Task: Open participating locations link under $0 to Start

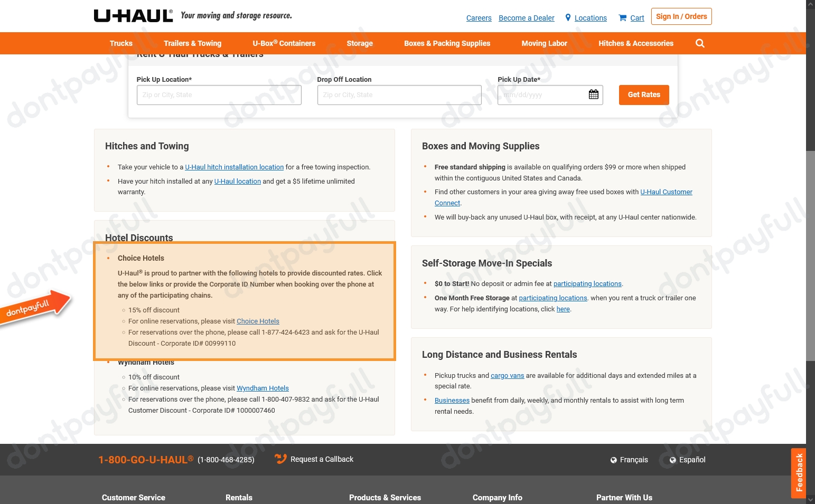Action: pyautogui.click(x=587, y=284)
